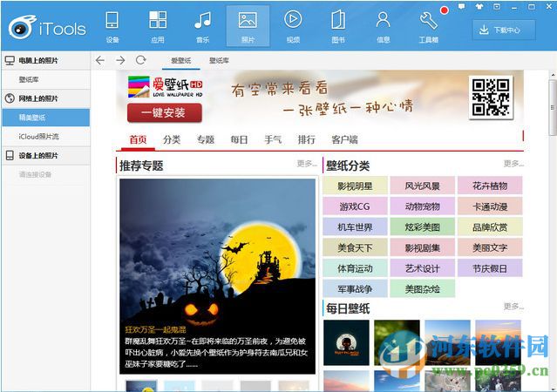The width and height of the screenshot is (557, 392).
Task: Select the 手气 tab
Action: tap(273, 139)
